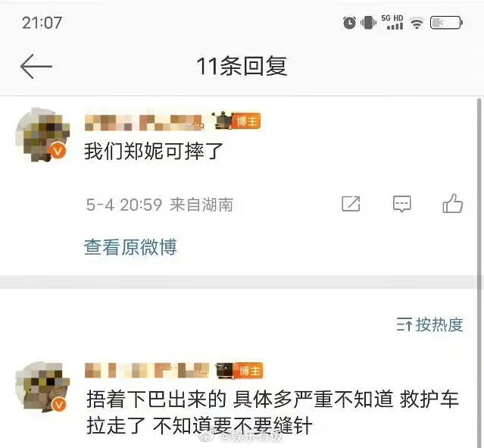The width and height of the screenshot is (484, 448).
Task: Tap the blurred username on first comment
Action: [144, 122]
